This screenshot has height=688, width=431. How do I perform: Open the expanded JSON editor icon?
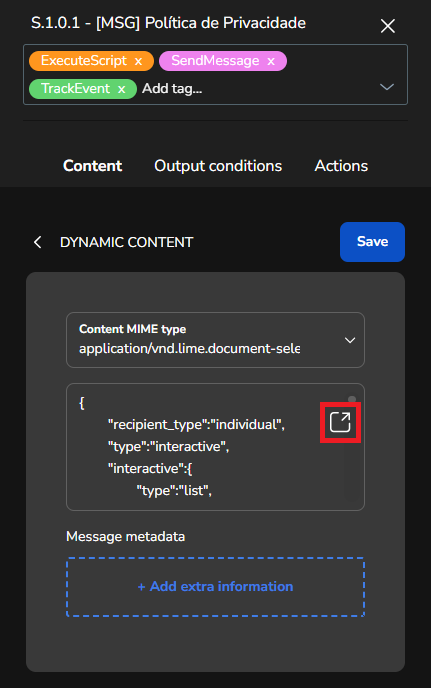[340, 422]
